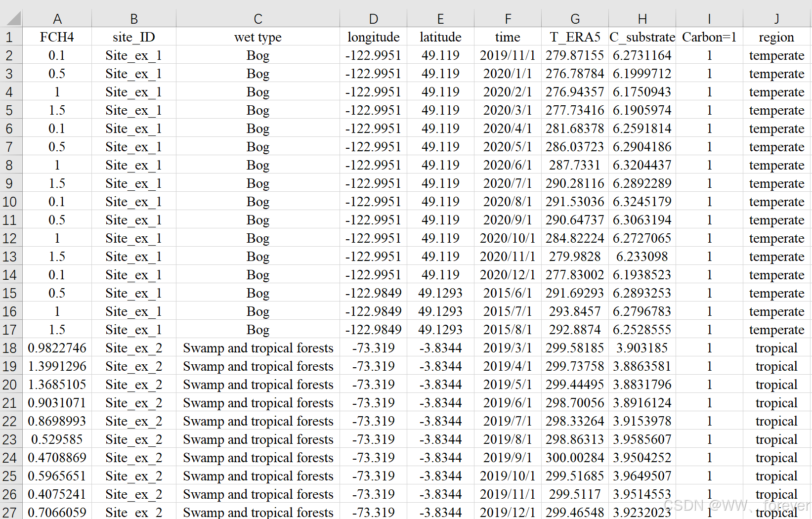The width and height of the screenshot is (812, 519).
Task: Select column E header
Action: (x=440, y=19)
